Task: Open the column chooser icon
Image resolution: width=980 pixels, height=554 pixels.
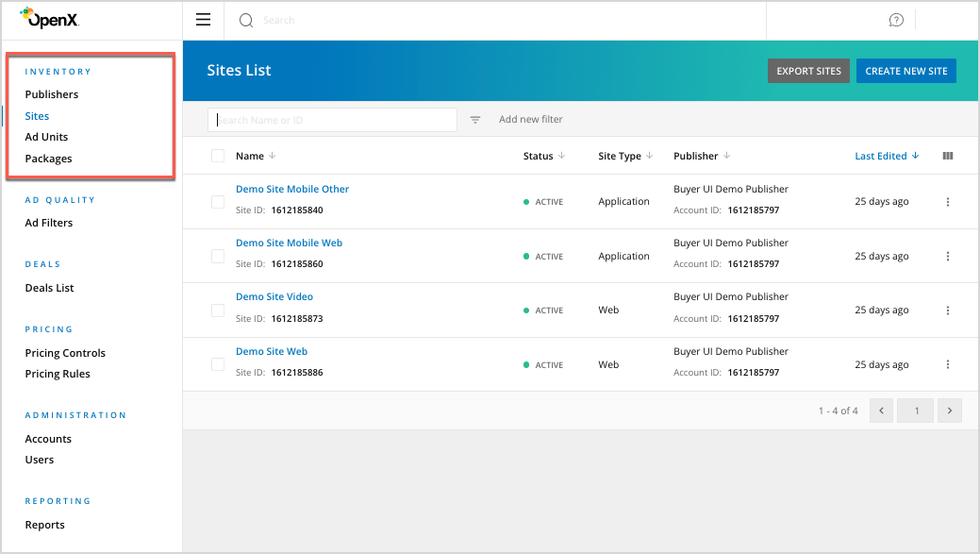Action: pyautogui.click(x=948, y=156)
